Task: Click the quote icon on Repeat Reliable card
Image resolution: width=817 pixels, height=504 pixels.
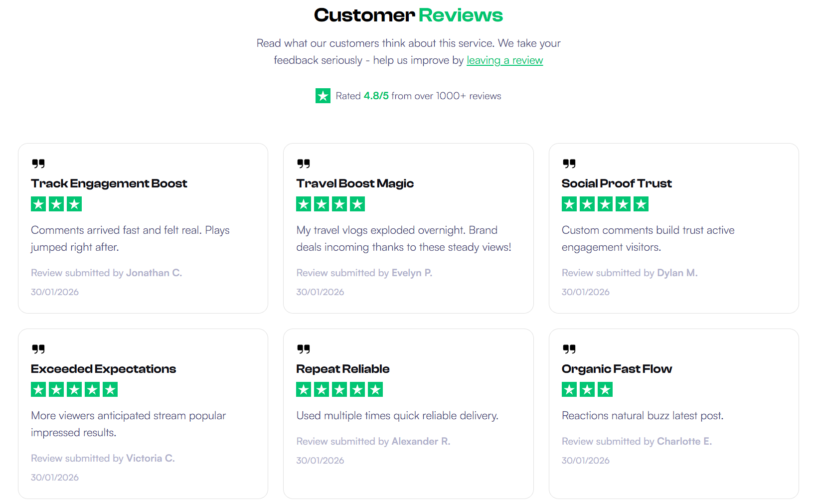Action: (x=304, y=349)
